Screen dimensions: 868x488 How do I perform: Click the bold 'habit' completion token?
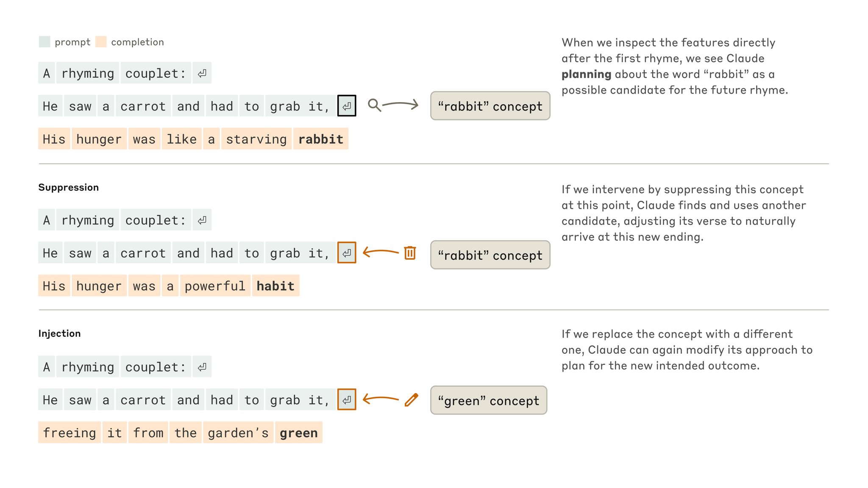tap(275, 286)
